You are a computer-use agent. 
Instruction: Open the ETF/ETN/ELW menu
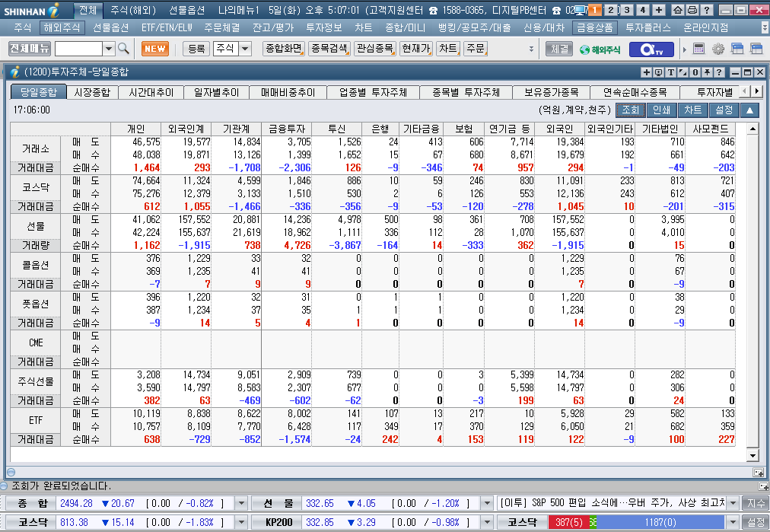[167, 28]
